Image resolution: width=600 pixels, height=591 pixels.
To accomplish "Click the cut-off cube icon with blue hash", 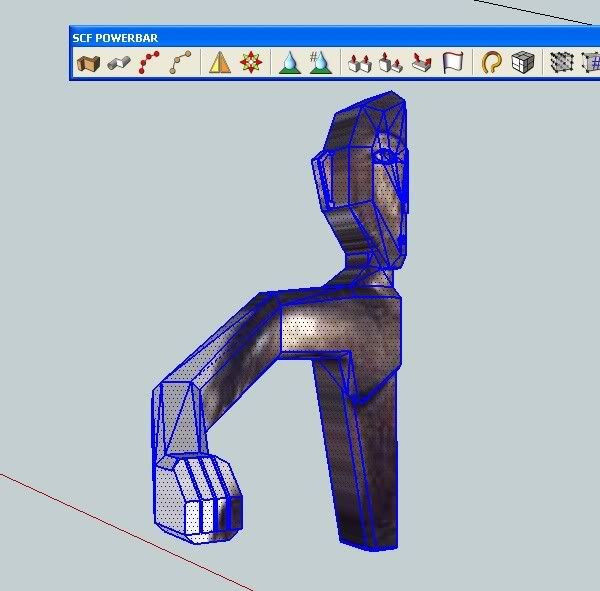I will (x=591, y=62).
